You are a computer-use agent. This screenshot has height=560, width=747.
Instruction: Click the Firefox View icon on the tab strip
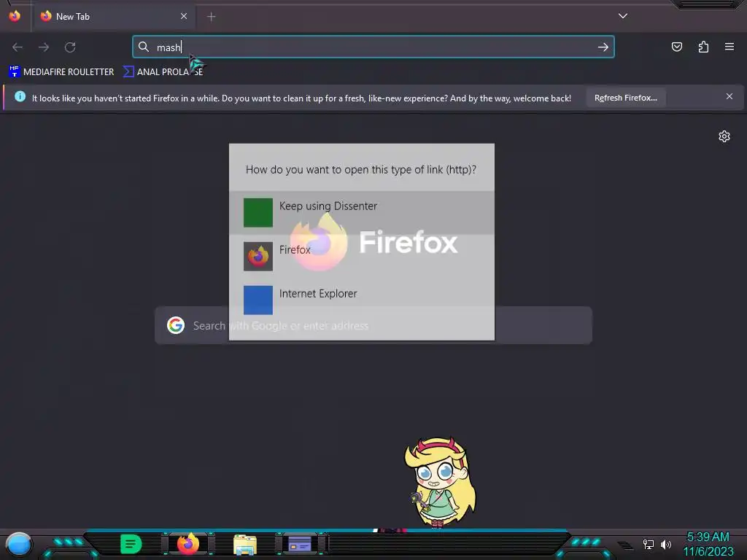pos(15,16)
